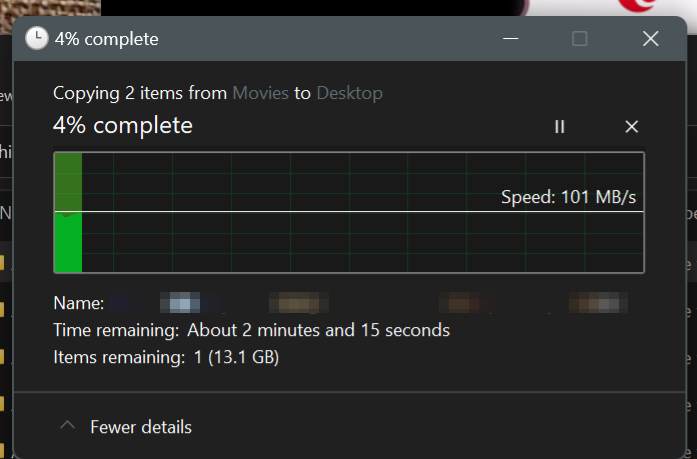Viewport: 697px width, 459px height.
Task: Click the red icon behind the dialog
Action: (638, 5)
